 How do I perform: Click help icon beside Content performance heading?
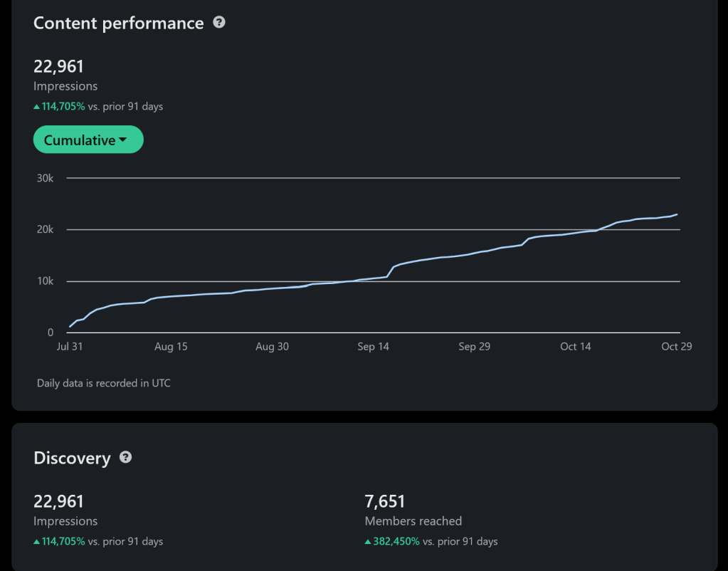[x=219, y=23]
